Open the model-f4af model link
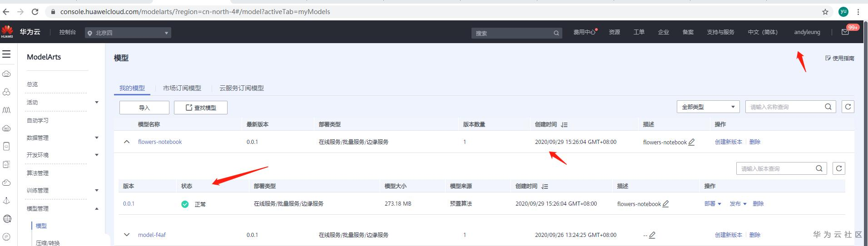 [x=152, y=235]
